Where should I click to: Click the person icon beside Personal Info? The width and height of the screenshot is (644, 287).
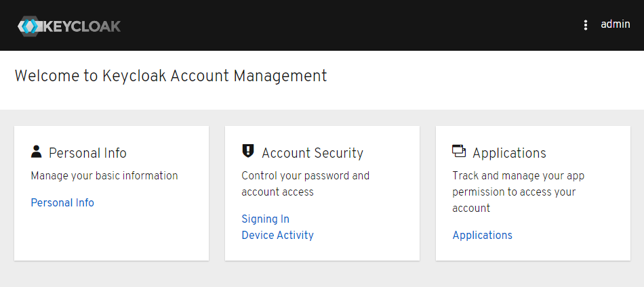click(x=37, y=152)
